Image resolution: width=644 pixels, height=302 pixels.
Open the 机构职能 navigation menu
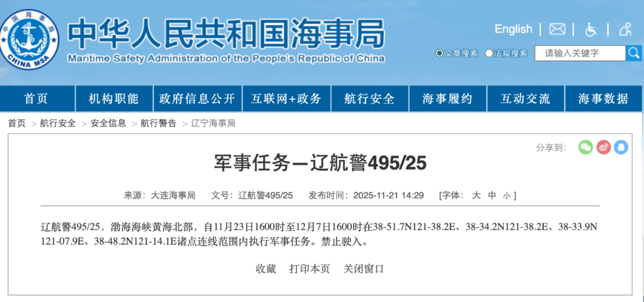(113, 99)
